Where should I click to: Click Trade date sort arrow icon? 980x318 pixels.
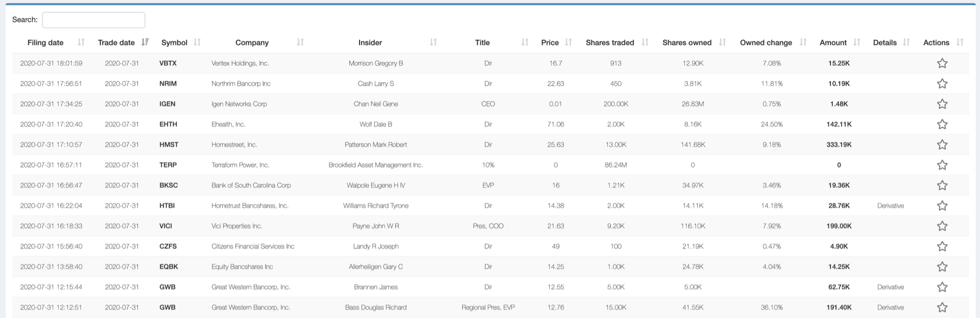coord(145,43)
